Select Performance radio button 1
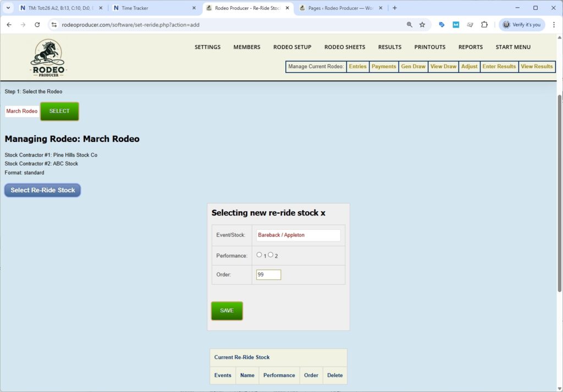Viewport: 563px width, 392px height. 260,255
